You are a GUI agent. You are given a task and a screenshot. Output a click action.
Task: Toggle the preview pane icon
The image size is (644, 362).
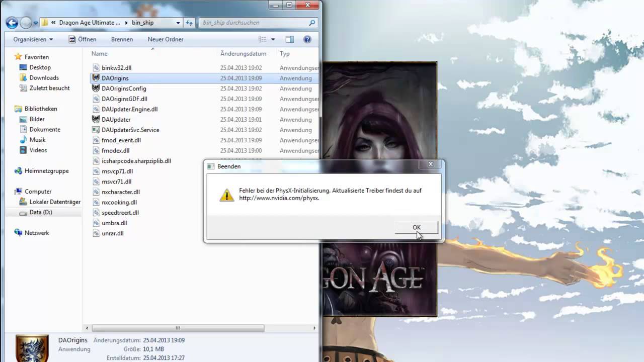coord(290,39)
